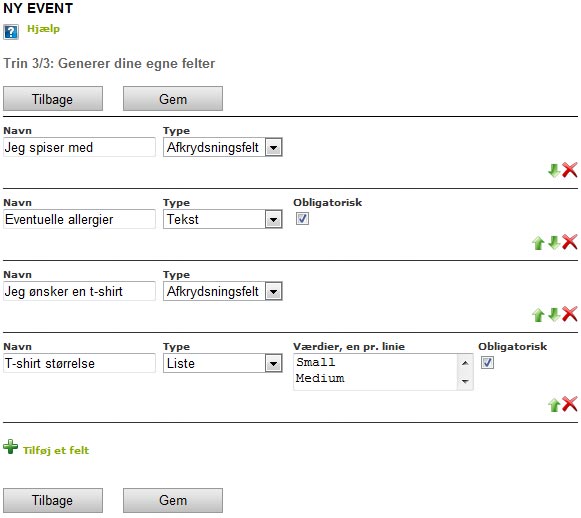Image resolution: width=581 pixels, height=518 pixels.
Task: Click the Hjælp link
Action: [43, 29]
